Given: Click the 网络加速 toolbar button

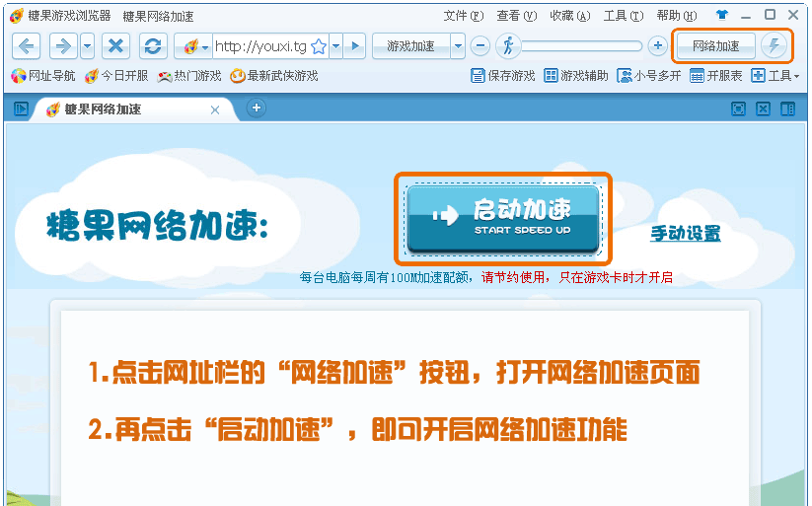Looking at the screenshot, I should tap(715, 46).
